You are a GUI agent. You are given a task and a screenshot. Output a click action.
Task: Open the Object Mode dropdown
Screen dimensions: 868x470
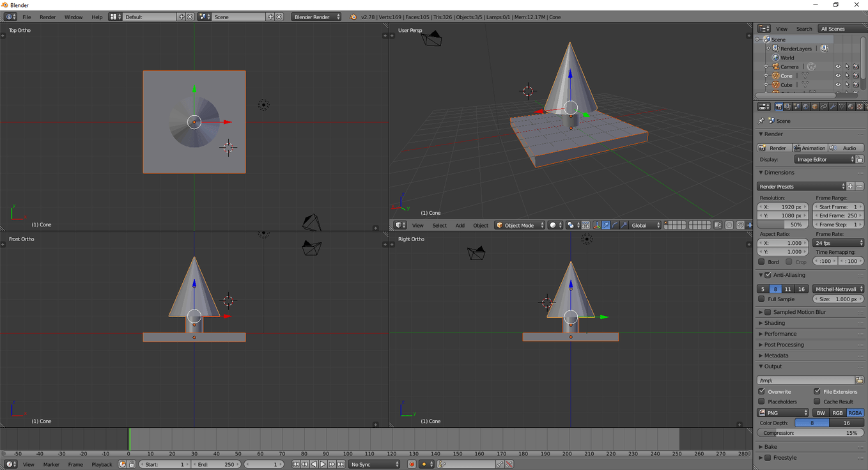click(x=520, y=225)
